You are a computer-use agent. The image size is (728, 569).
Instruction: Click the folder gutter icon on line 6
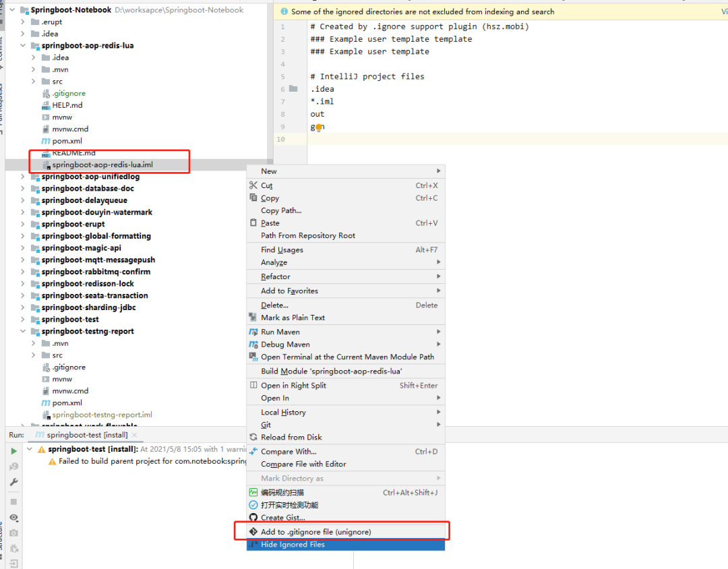293,88
